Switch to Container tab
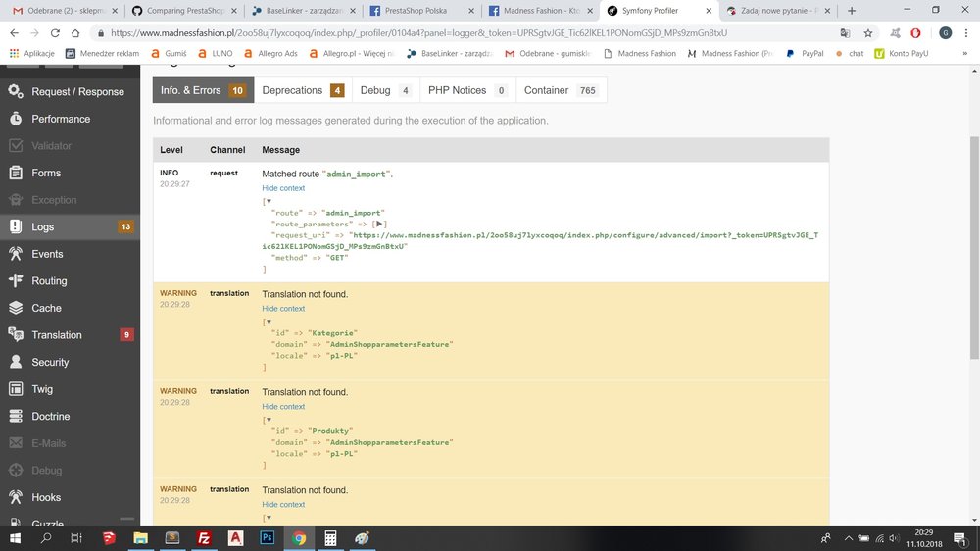 561,90
